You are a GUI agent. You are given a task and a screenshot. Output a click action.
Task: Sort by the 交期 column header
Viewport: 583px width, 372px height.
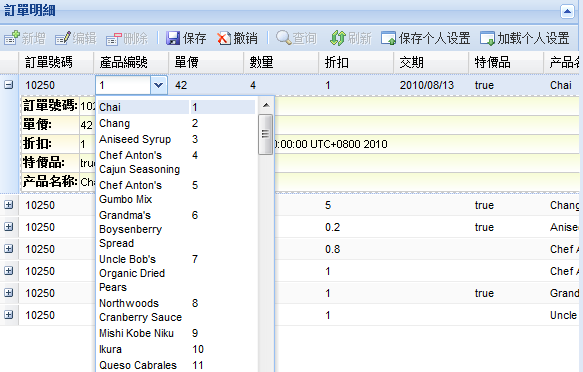tap(431, 62)
